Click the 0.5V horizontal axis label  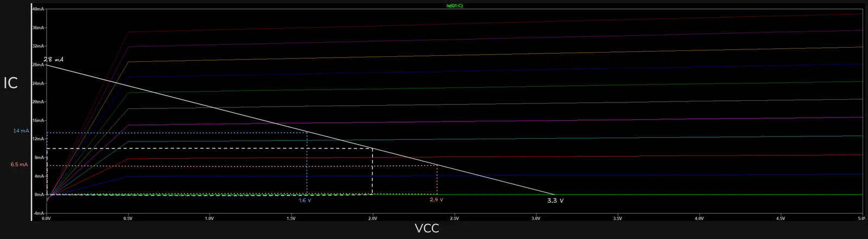[x=128, y=219]
